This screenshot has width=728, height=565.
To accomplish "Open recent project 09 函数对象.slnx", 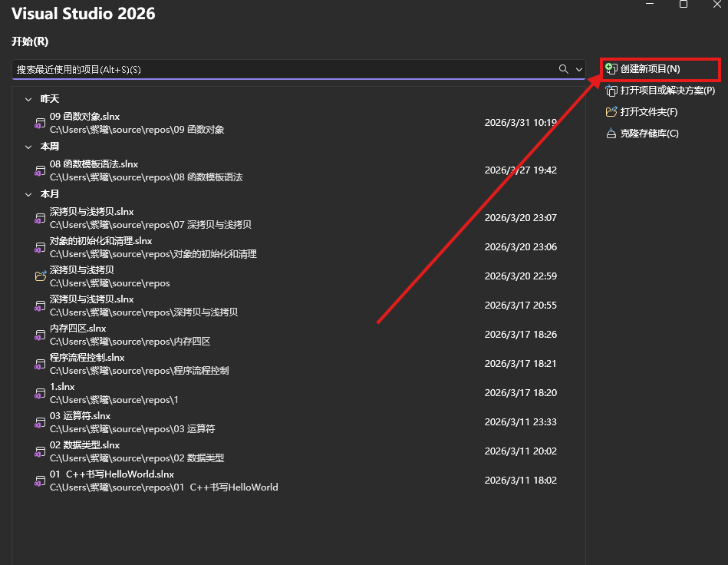I will click(x=298, y=123).
